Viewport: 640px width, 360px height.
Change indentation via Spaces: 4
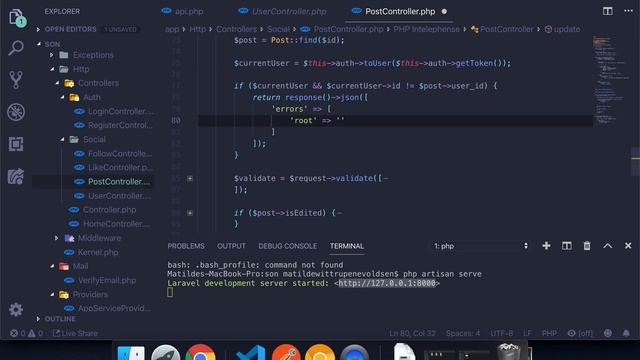[463, 333]
